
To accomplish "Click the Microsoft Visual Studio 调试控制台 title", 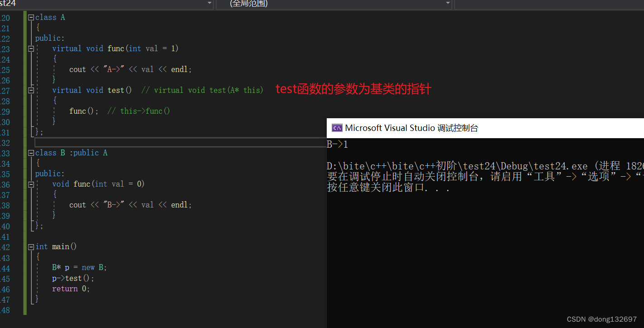I will click(x=412, y=128).
